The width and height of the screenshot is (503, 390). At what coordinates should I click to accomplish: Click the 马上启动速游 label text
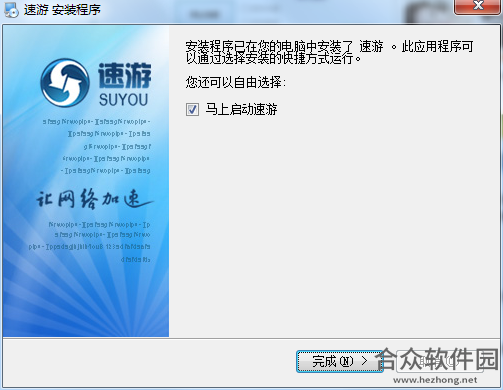coord(241,109)
